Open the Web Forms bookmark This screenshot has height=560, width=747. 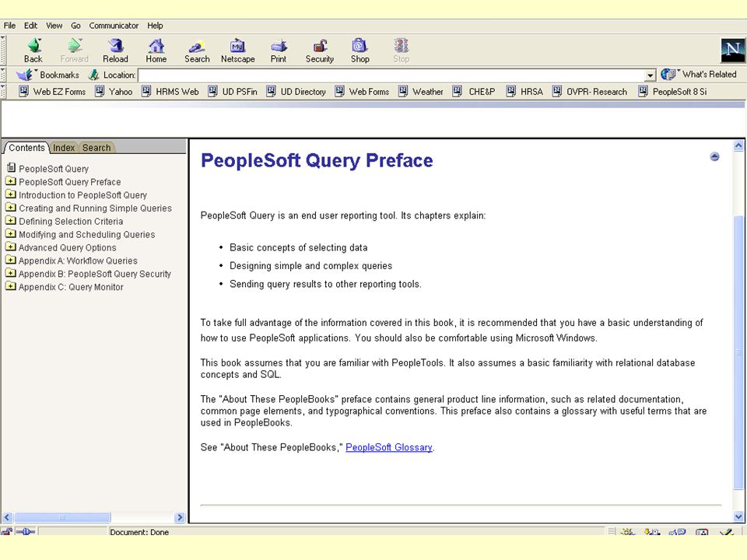tap(362, 92)
